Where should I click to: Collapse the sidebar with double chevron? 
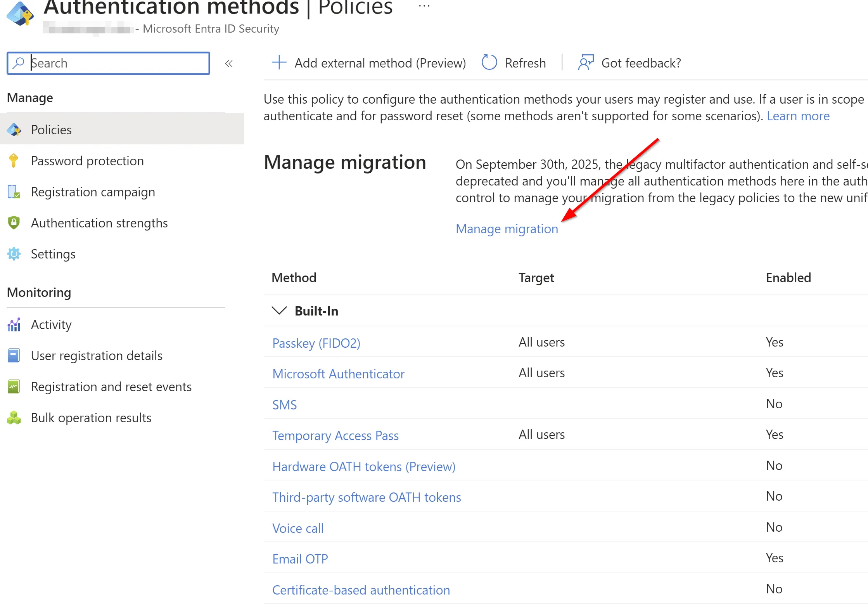(x=229, y=63)
